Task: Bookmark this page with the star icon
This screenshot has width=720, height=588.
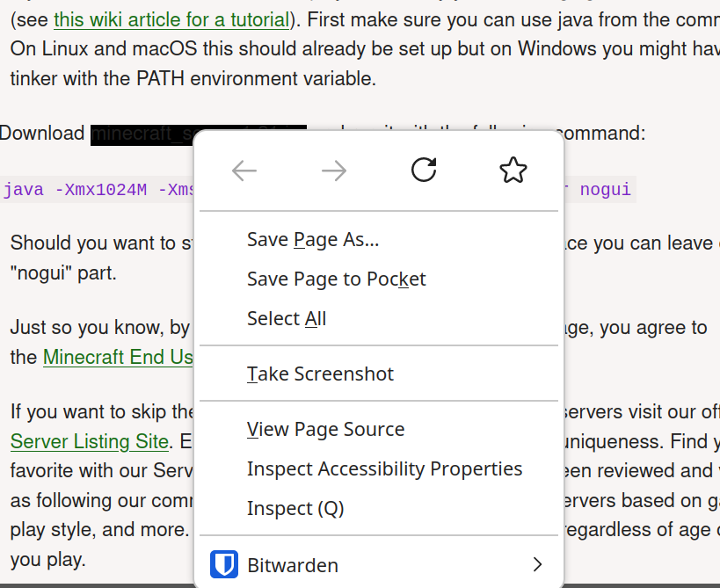Action: coord(513,170)
